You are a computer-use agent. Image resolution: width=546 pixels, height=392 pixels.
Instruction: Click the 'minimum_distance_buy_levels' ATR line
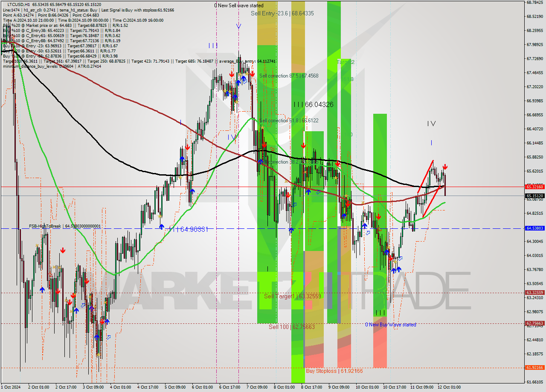click(x=52, y=66)
